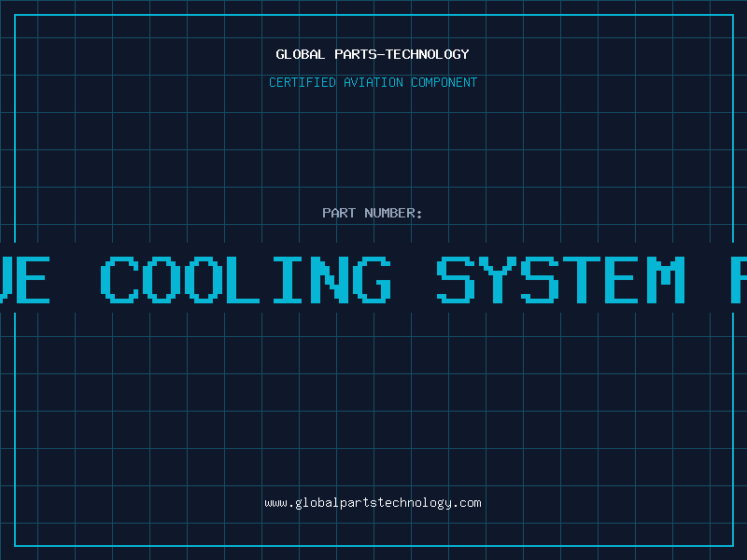The height and width of the screenshot is (560, 747).
Task: Select the word CERTIFIED in the subtitle
Action: (x=303, y=82)
